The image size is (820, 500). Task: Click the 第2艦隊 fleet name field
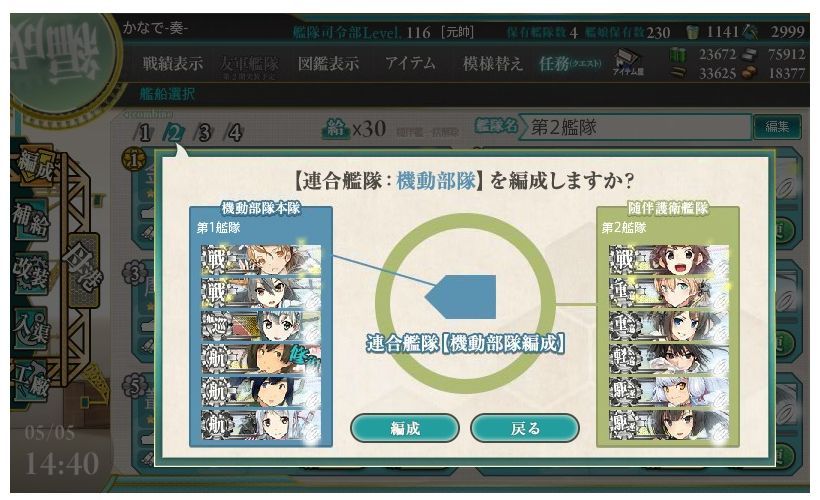[x=634, y=127]
